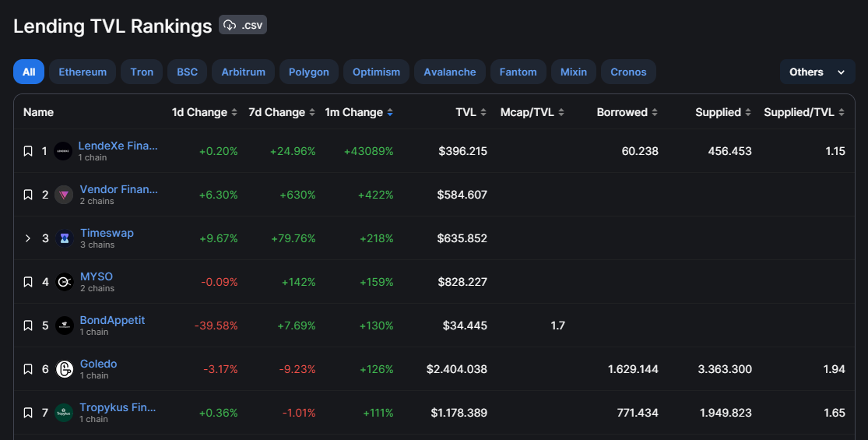Click the Vendor Finance logo icon
868x440 pixels.
pos(64,195)
